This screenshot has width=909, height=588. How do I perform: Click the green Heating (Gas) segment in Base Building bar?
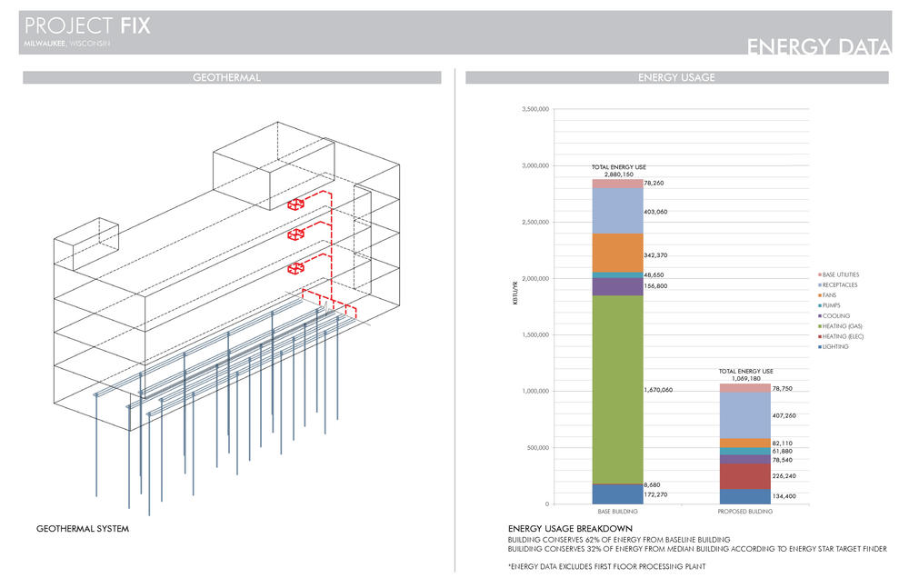point(617,389)
